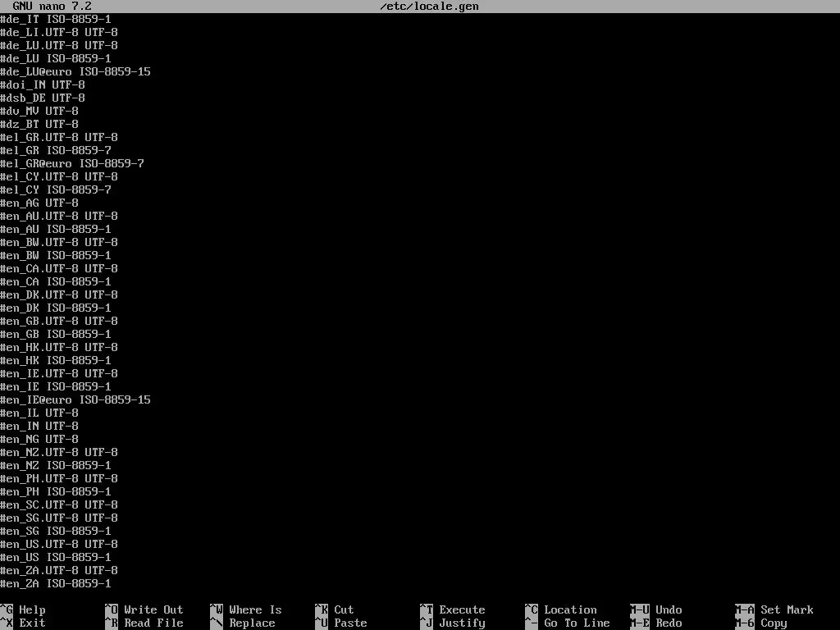Place cursor on #en_SG ISO-8859-1 line
840x630 pixels.
tap(56, 531)
